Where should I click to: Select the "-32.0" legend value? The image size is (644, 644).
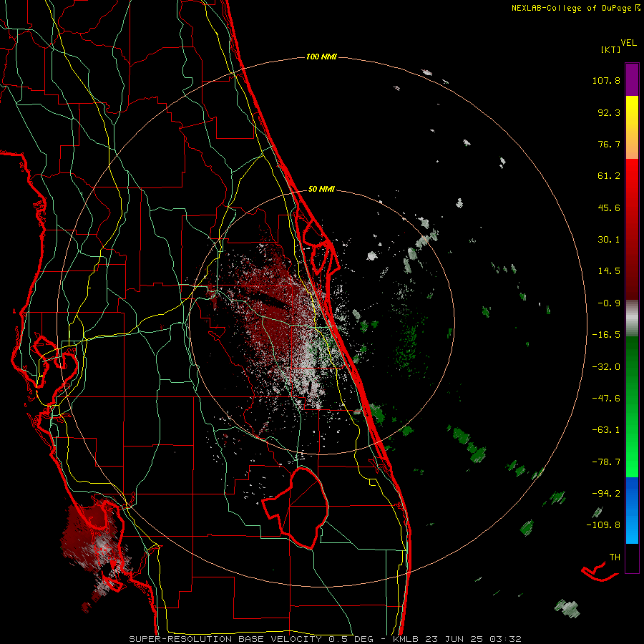coord(606,367)
